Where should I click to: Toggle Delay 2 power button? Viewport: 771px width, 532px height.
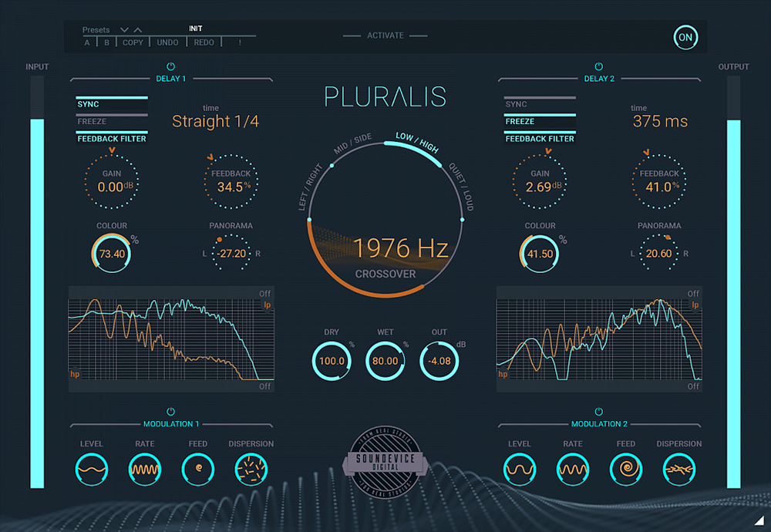pos(598,66)
